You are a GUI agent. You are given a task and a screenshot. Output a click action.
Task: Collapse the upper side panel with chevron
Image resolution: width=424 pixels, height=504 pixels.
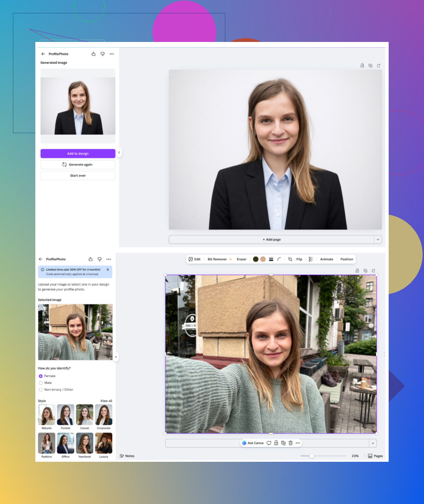[x=119, y=152]
